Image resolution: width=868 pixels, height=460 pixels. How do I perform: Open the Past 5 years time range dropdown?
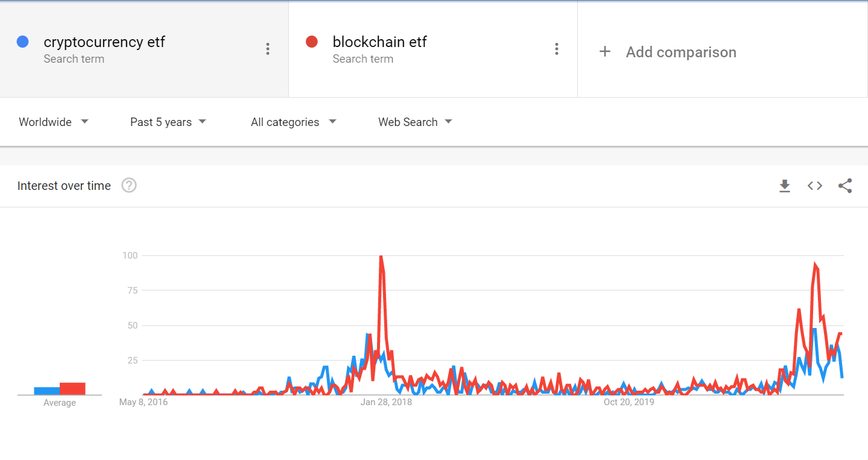(x=168, y=122)
